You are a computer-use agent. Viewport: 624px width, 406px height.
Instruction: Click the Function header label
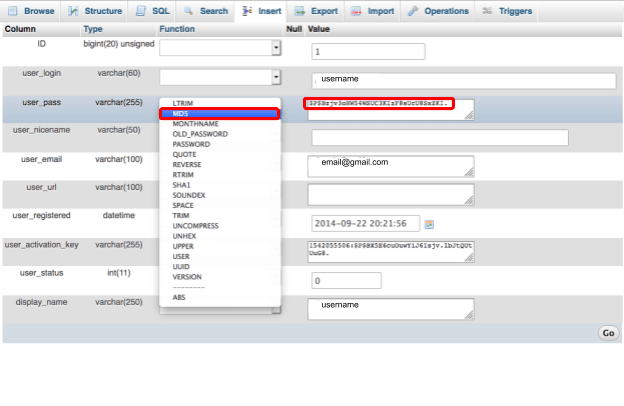point(177,29)
